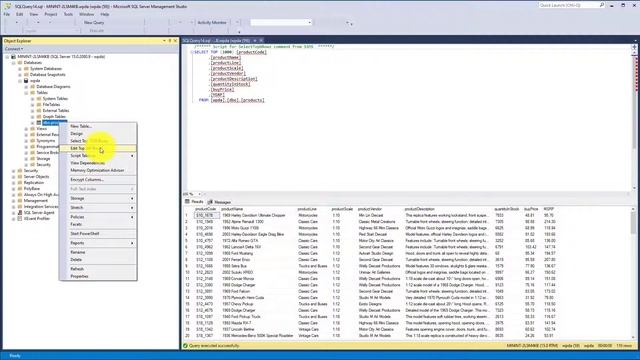Viewport: 640px width, 360px height.
Task: Expand the System Databases folder
Action: 20,69
